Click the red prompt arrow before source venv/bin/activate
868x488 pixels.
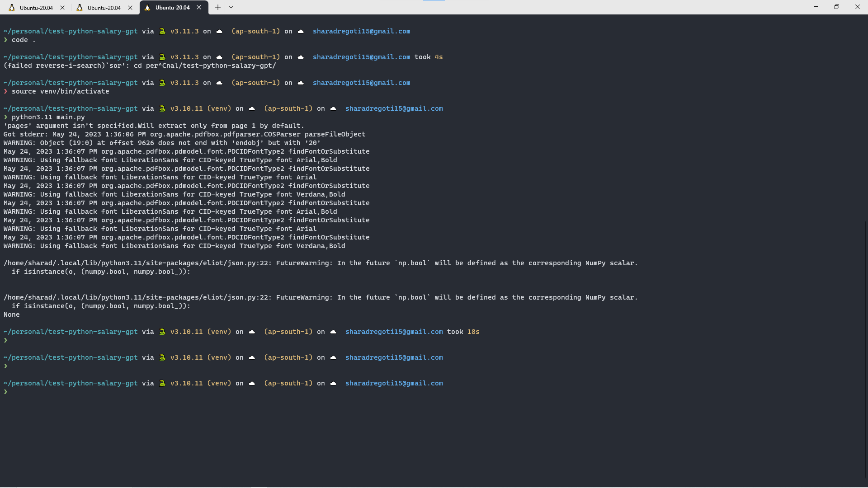coord(5,91)
